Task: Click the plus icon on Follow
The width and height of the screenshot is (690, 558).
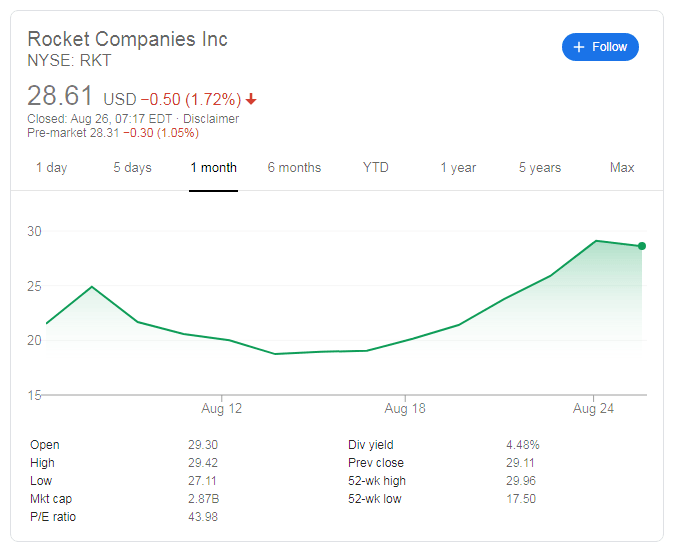Action: click(x=578, y=47)
